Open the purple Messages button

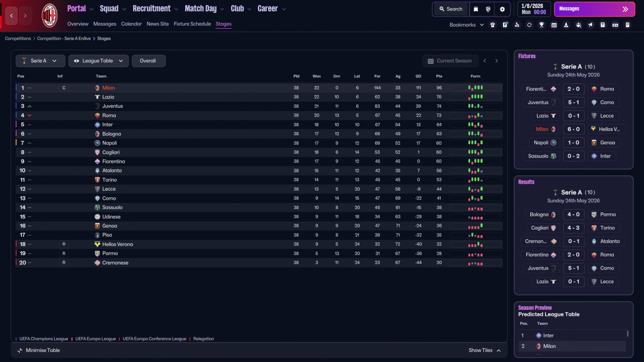pos(594,9)
